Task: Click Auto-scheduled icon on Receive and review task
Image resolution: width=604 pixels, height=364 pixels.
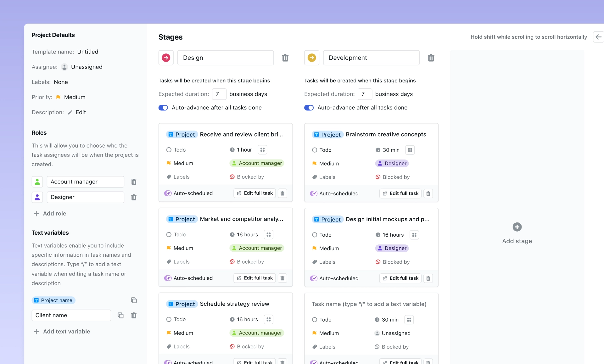Action: tap(168, 193)
